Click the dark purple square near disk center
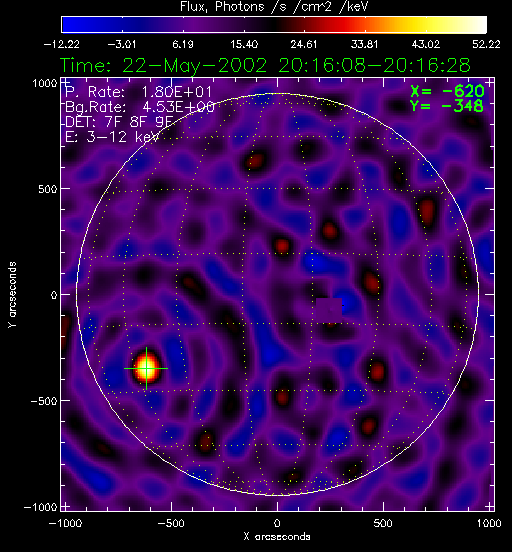 pos(329,310)
